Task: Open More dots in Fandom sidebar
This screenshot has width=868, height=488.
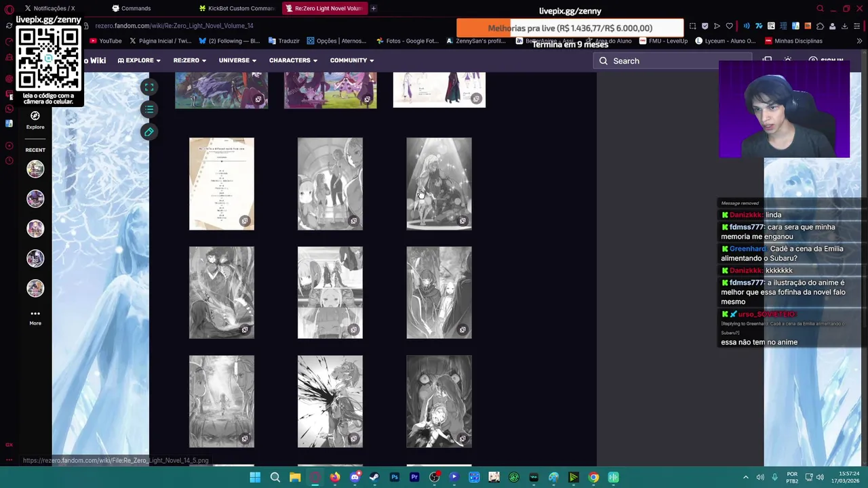Action: (35, 317)
